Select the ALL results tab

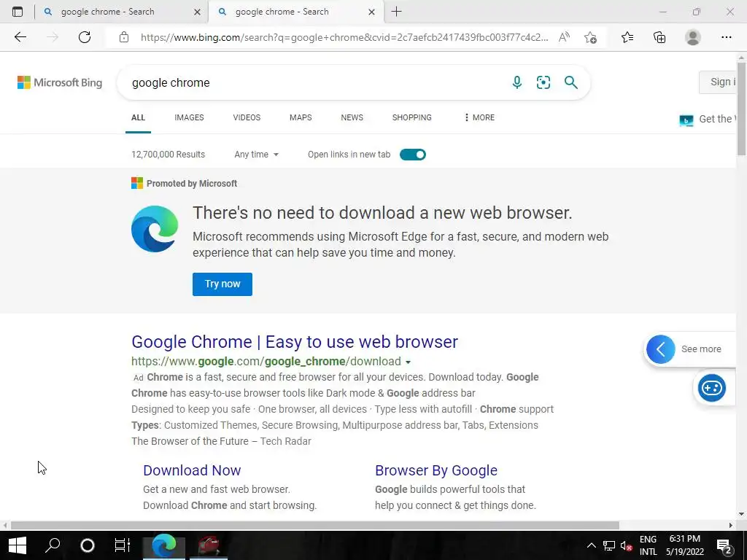pyautogui.click(x=138, y=117)
